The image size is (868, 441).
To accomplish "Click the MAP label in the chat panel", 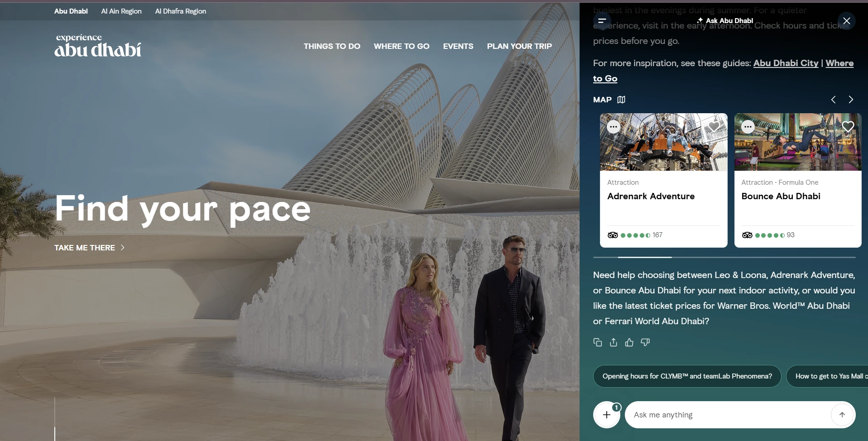I will pyautogui.click(x=602, y=100).
